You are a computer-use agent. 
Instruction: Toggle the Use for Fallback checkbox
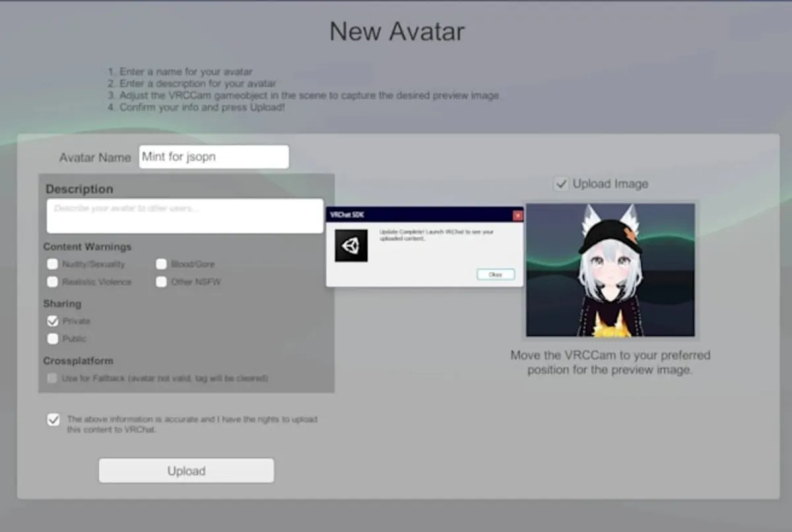(x=52, y=378)
